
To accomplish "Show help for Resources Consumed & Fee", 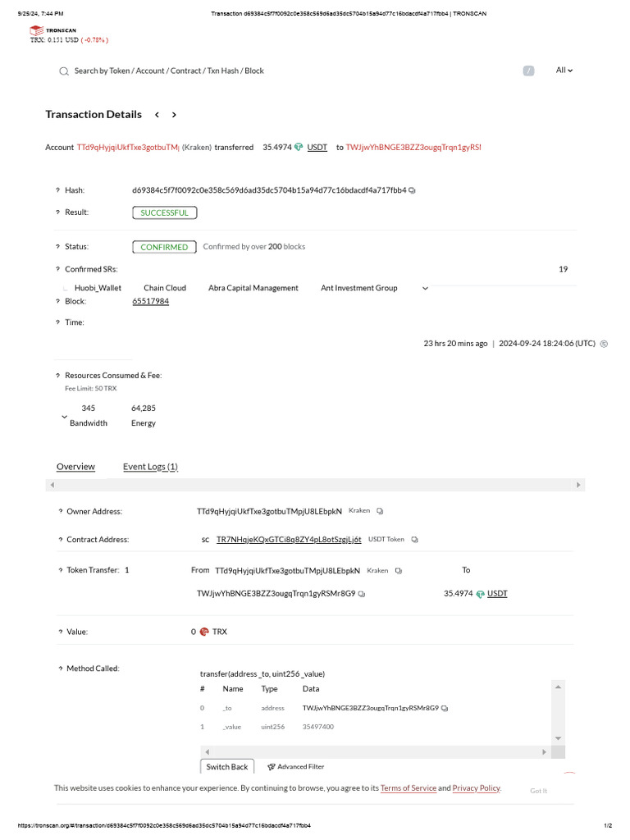I will (x=58, y=376).
